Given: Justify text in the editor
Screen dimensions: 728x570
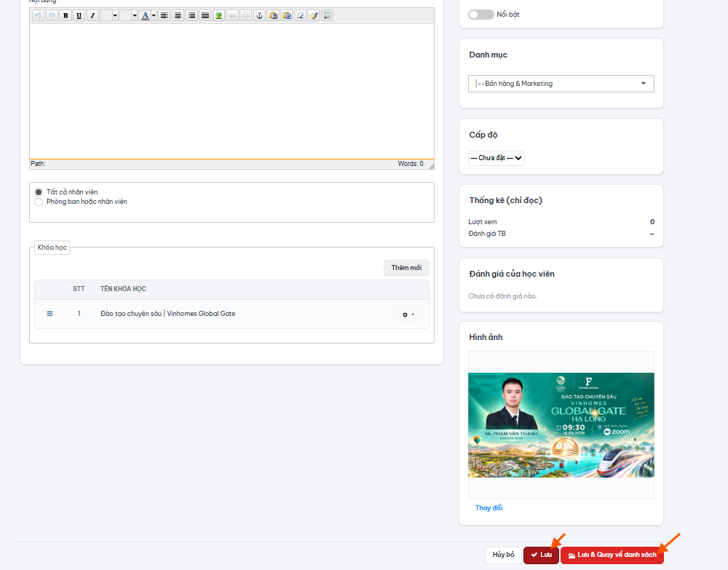Looking at the screenshot, I should (205, 16).
